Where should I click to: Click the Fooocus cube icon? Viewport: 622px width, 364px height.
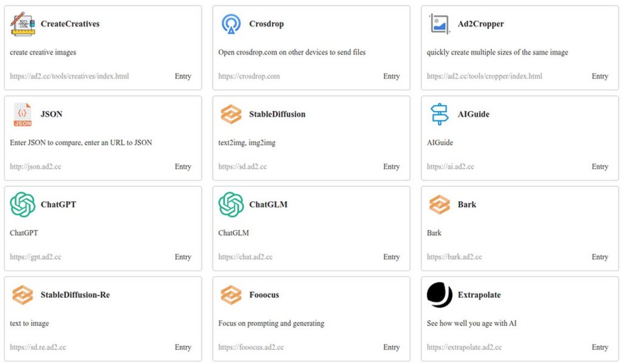[231, 295]
